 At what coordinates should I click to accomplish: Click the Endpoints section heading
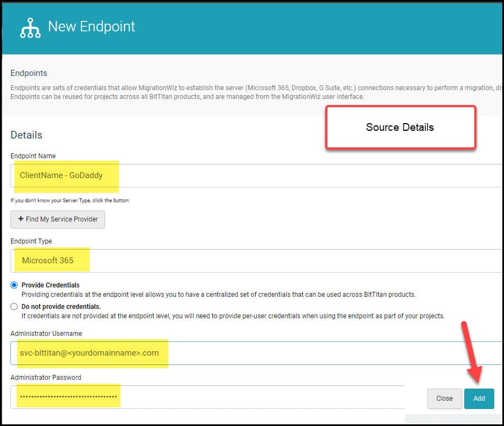[29, 73]
